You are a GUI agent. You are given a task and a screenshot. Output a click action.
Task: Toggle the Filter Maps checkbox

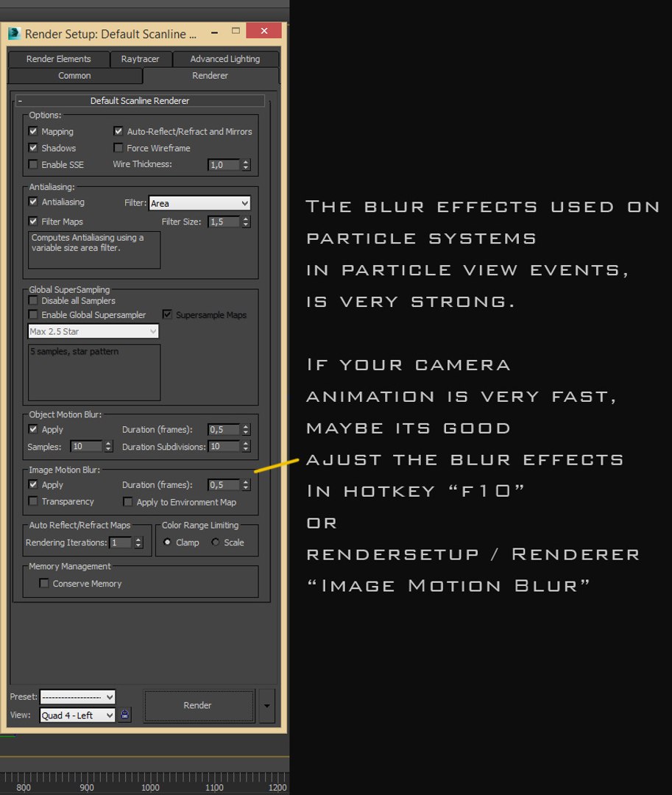point(33,221)
